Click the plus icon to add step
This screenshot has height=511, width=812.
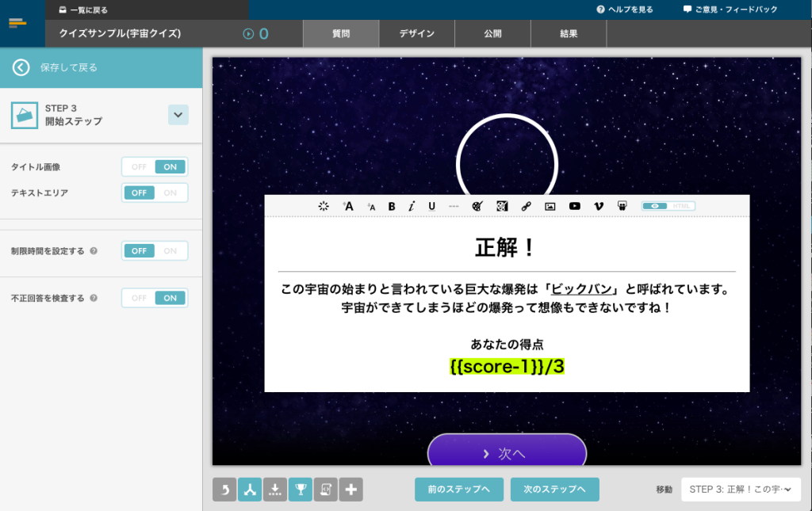coord(350,490)
